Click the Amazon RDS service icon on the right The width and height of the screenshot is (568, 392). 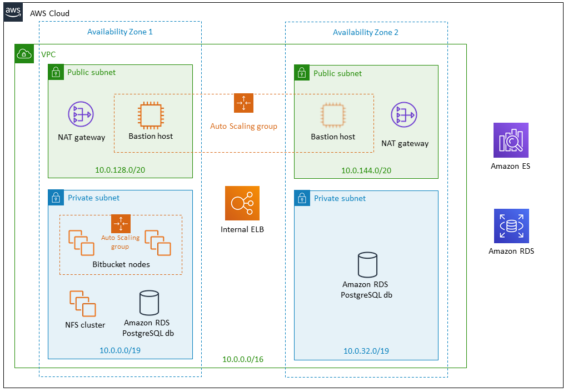[x=510, y=225]
